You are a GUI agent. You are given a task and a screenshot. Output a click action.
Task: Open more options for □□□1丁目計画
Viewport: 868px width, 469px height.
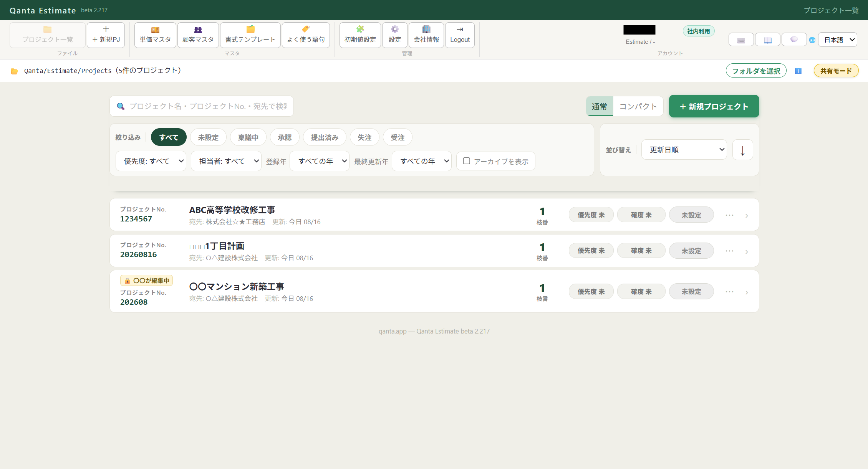point(729,251)
